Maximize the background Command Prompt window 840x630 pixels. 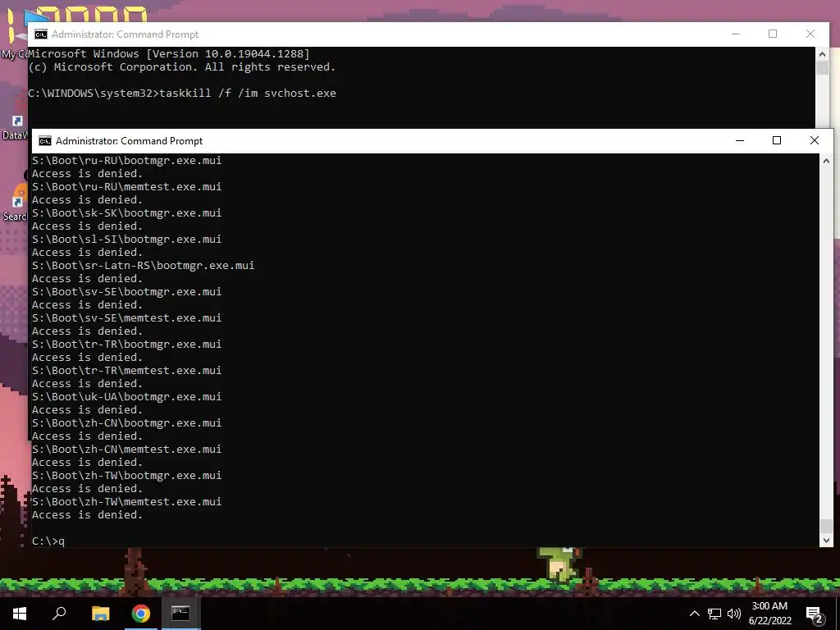(x=773, y=34)
